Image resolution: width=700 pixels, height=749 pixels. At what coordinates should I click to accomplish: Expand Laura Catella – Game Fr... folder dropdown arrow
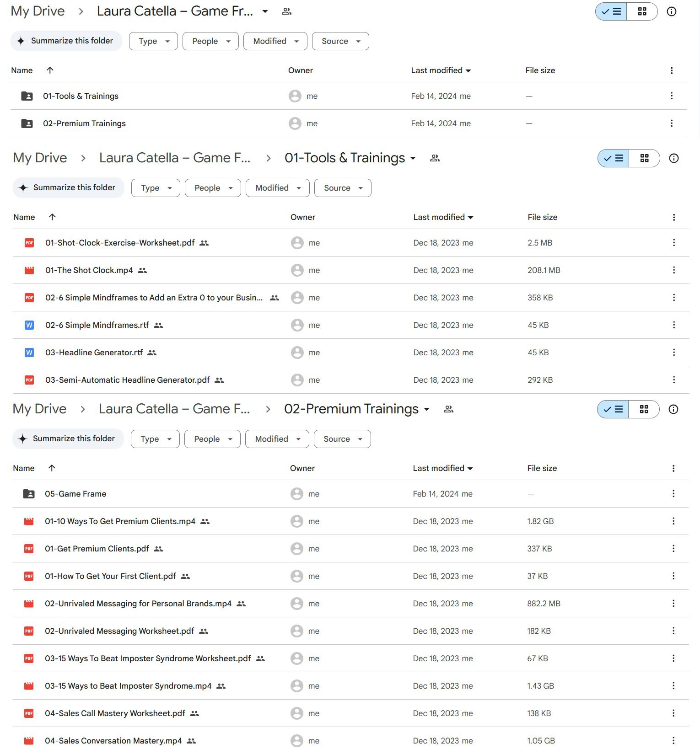pyautogui.click(x=265, y=11)
